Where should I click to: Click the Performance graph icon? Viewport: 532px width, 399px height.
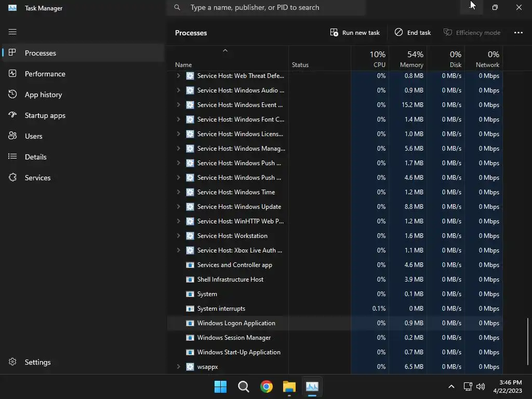coord(12,73)
